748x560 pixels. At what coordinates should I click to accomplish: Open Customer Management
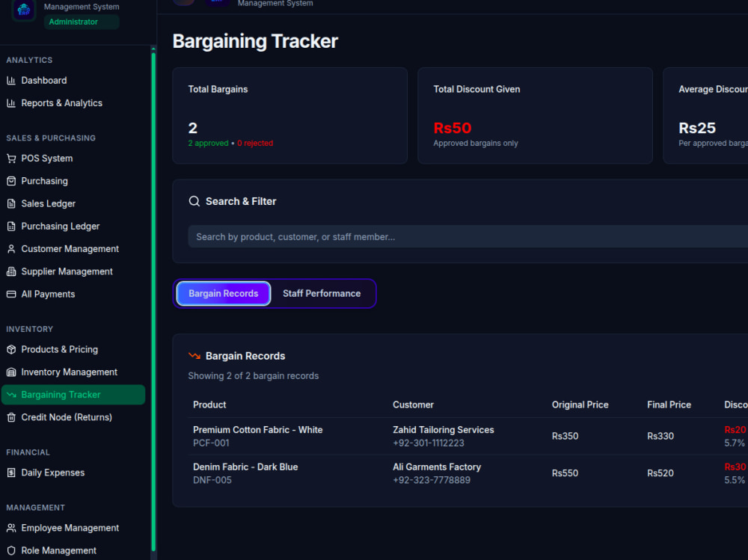tap(73, 249)
